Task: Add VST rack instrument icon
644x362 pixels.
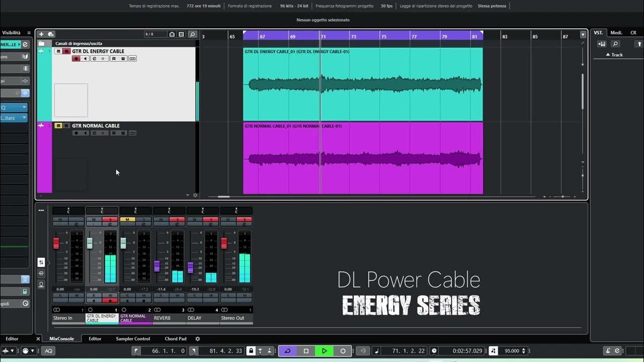Action: (x=601, y=44)
